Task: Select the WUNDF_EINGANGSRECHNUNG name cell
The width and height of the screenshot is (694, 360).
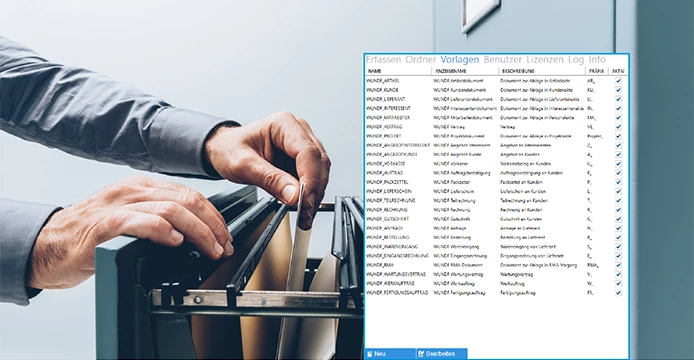Action: click(397, 256)
